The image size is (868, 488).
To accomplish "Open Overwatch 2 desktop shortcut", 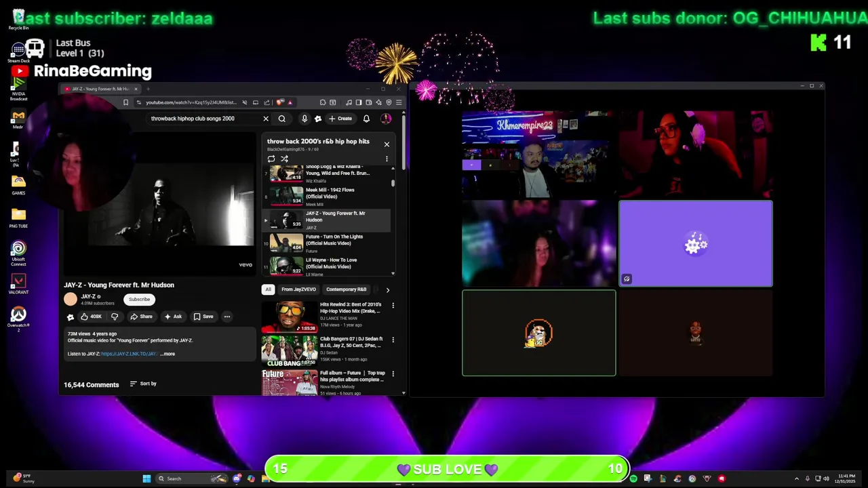I will pyautogui.click(x=18, y=319).
